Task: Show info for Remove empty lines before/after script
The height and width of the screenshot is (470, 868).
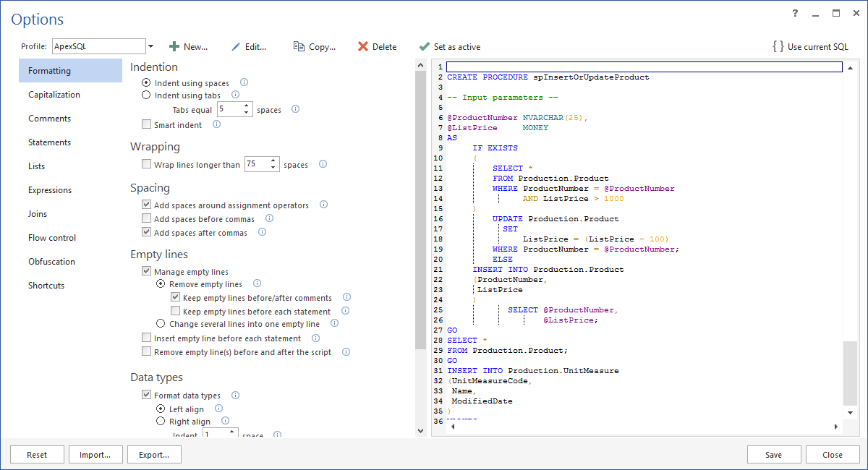Action: (x=346, y=351)
